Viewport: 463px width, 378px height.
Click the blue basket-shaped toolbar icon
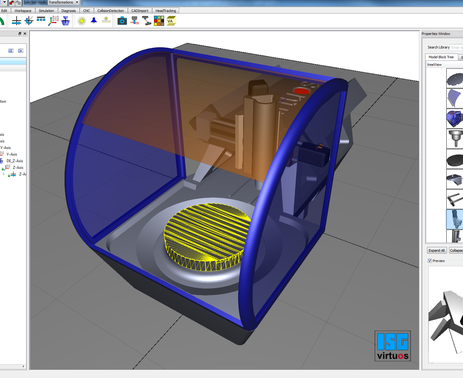(66, 21)
